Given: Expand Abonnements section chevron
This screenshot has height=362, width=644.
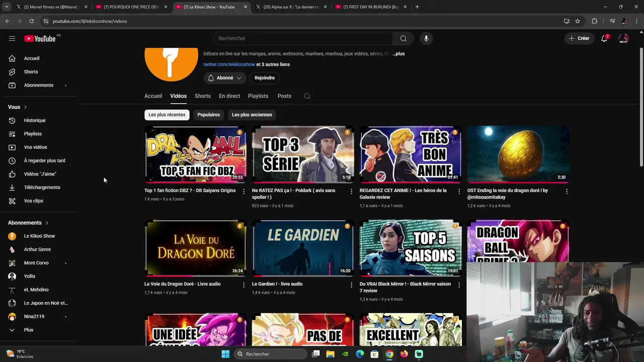Looking at the screenshot, I should point(47,223).
